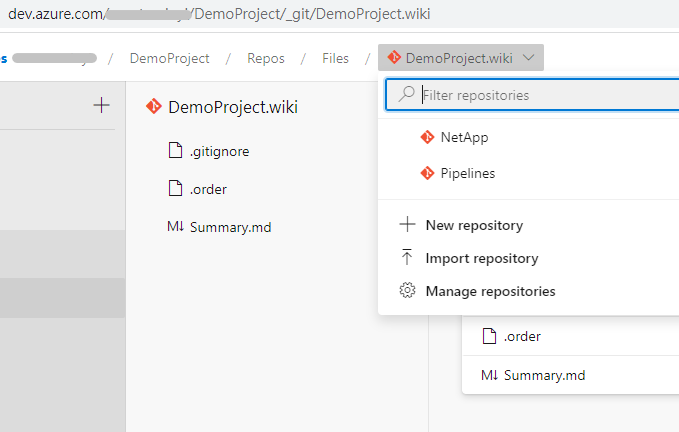Click the Import repository upload icon
Screen dimensions: 679x432
(407, 258)
